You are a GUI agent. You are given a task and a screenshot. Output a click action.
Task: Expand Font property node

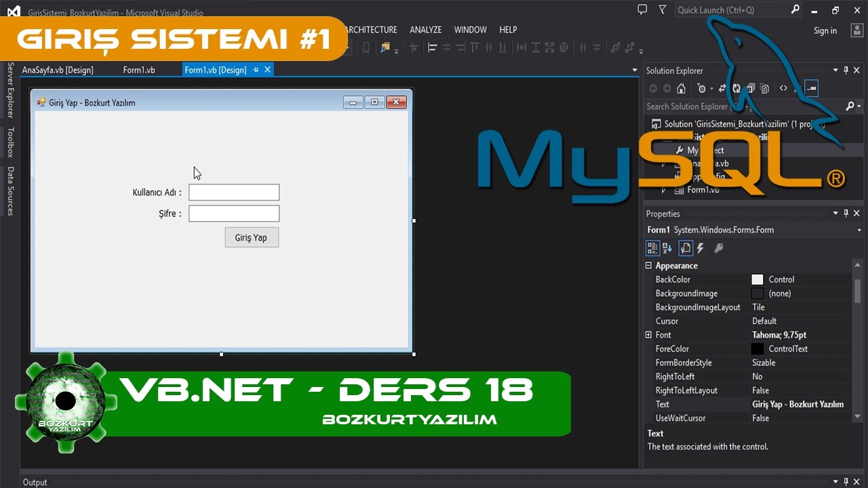(648, 335)
